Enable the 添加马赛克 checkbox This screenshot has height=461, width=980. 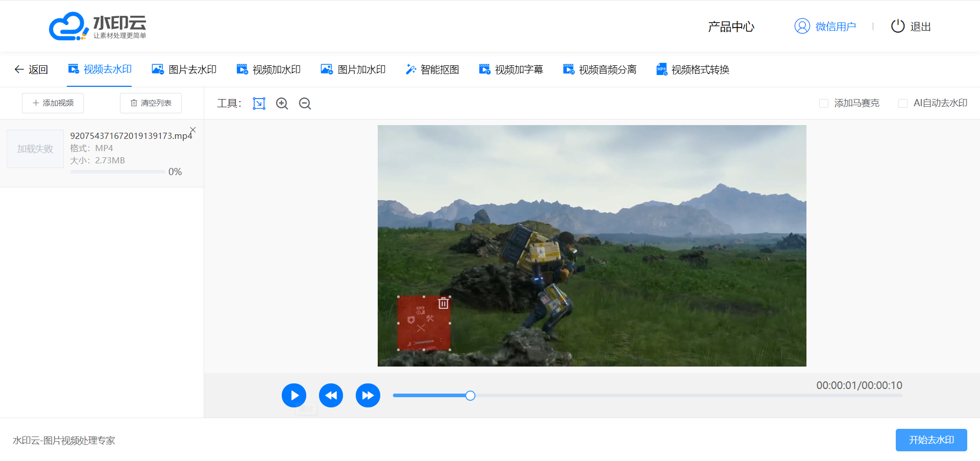click(x=824, y=103)
